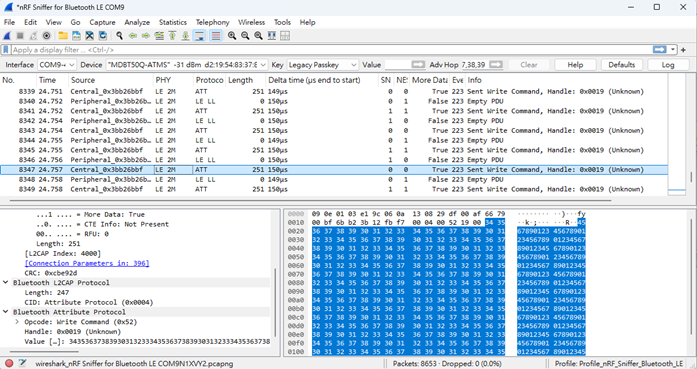Open capture options dialog

(47, 36)
